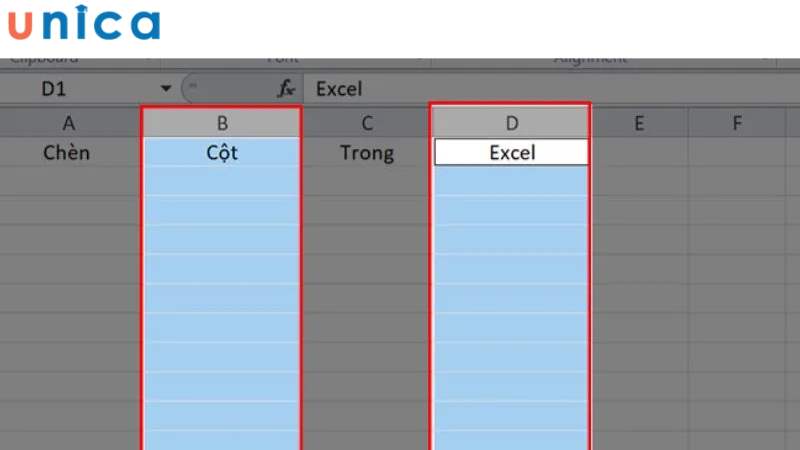This screenshot has height=450, width=800.
Task: Select column C header
Action: point(367,123)
